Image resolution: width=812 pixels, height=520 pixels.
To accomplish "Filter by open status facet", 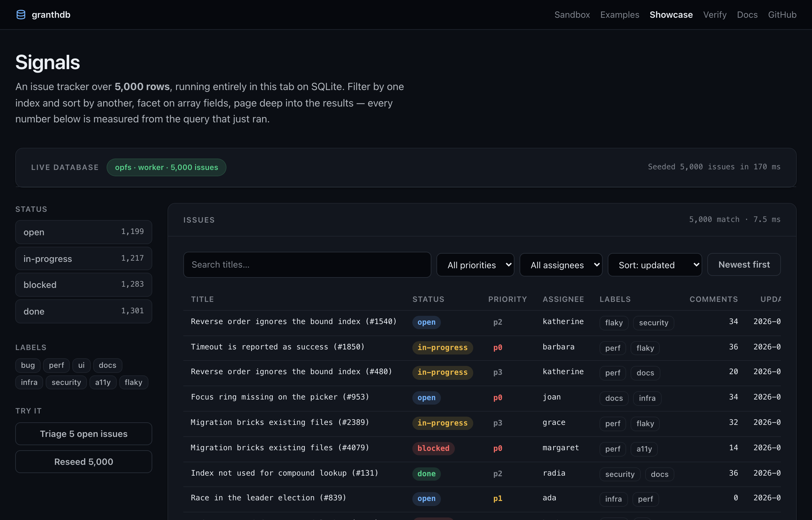I will click(83, 232).
